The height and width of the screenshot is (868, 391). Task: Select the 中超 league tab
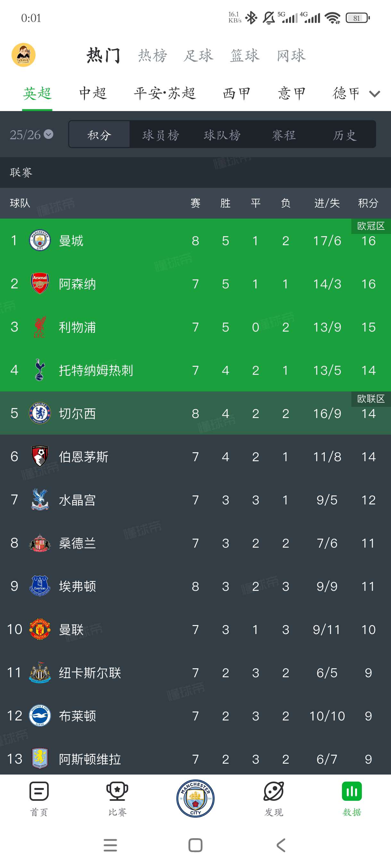pyautogui.click(x=93, y=93)
